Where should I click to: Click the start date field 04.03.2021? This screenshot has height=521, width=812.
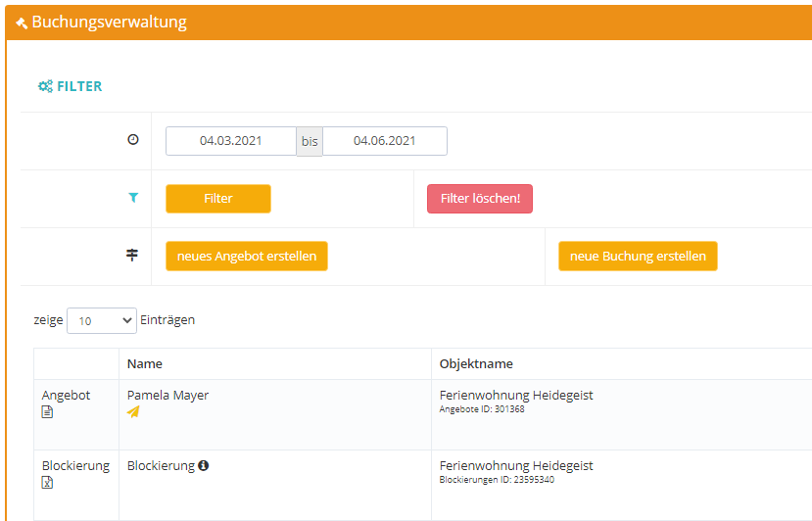(x=231, y=141)
